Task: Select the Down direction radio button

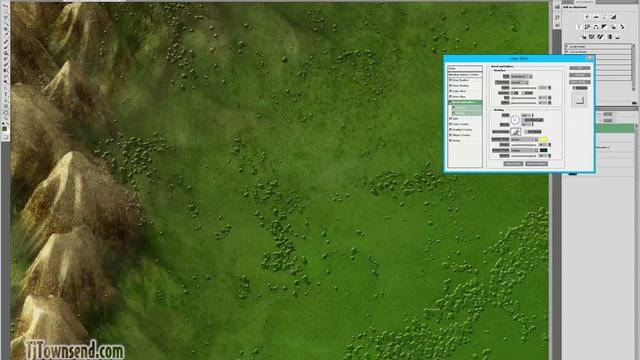Action: click(523, 93)
